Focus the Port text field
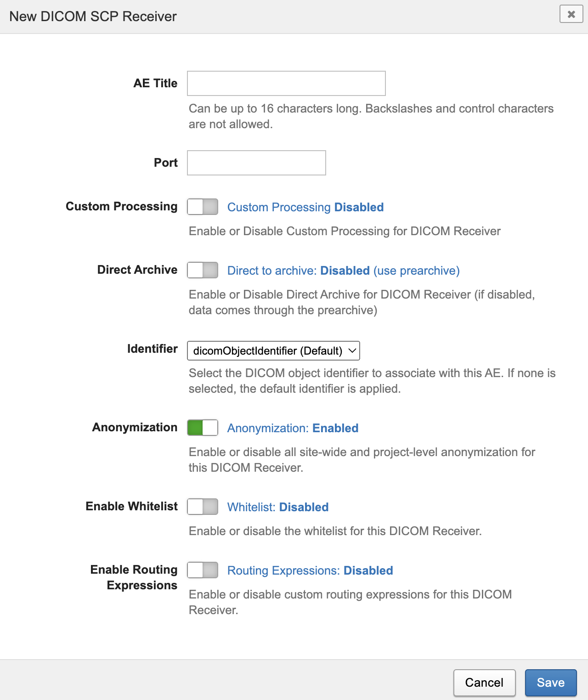Viewport: 588px width, 700px height. (256, 163)
